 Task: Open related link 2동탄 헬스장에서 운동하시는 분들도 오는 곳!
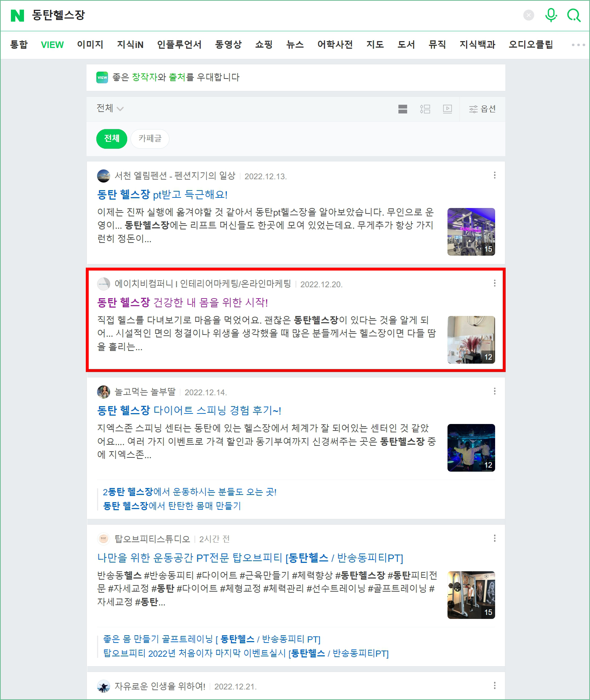point(190,492)
